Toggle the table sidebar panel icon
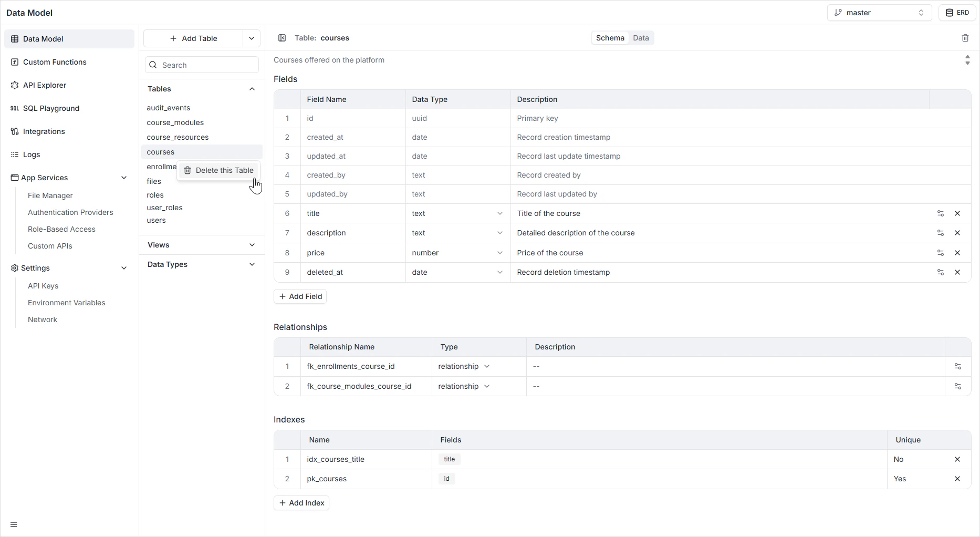The image size is (980, 537). coord(282,38)
